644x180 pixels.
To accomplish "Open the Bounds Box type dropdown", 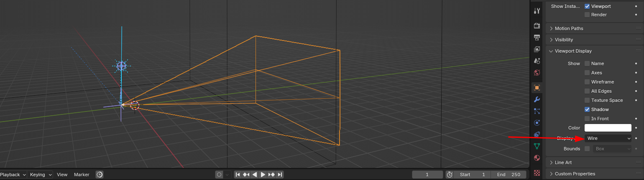I will pyautogui.click(x=612, y=149).
